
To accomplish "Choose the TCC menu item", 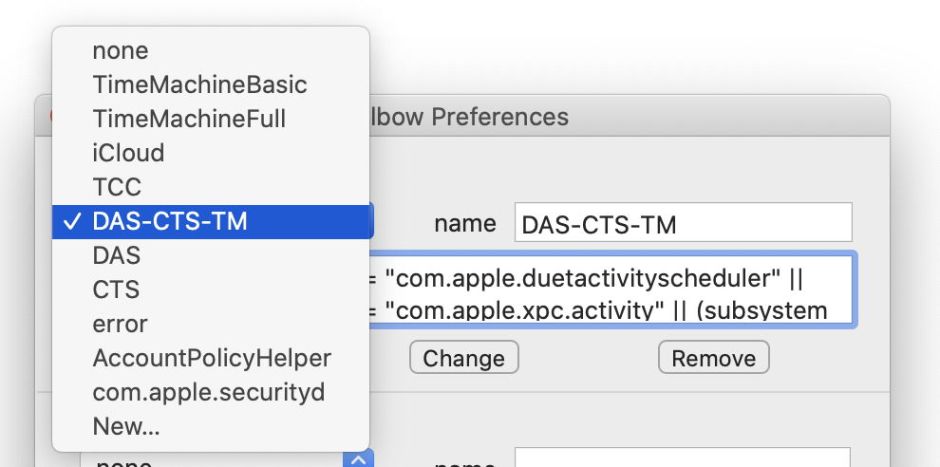I will 117,187.
